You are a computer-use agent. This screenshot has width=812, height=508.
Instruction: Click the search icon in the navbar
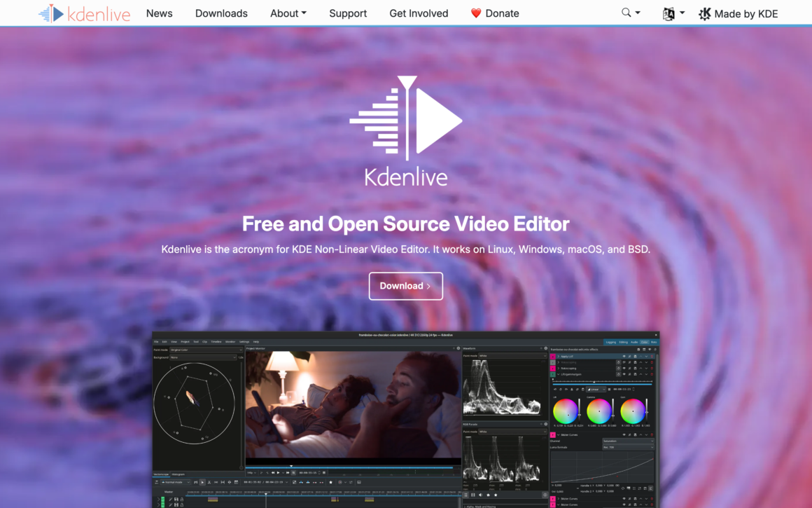pos(625,13)
